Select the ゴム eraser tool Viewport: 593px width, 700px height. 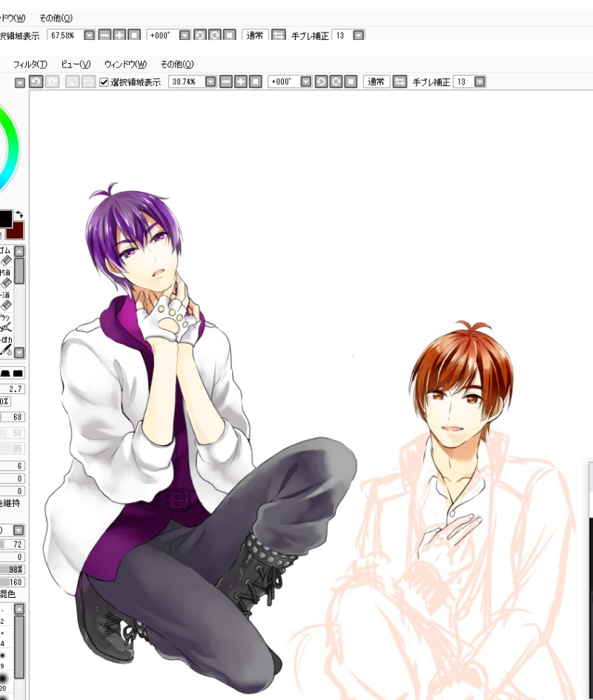(6, 256)
